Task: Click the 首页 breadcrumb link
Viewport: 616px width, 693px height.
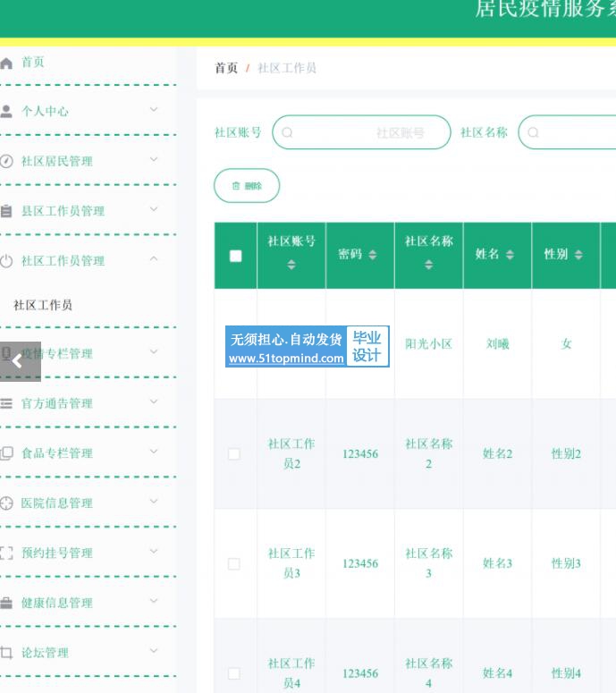Action: pyautogui.click(x=226, y=68)
